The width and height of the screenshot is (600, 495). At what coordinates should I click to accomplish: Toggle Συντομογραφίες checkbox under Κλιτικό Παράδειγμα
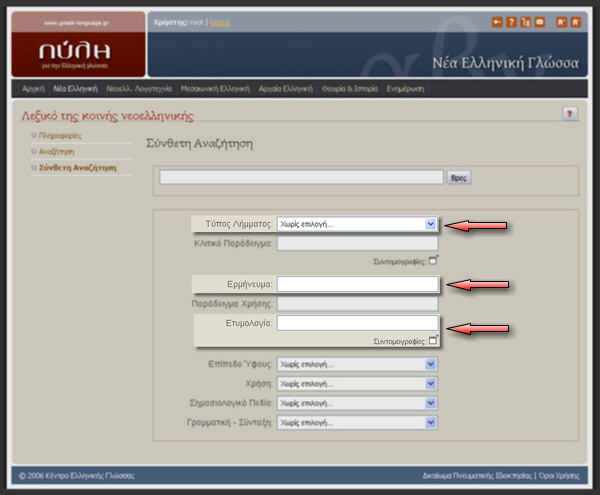coord(433,260)
